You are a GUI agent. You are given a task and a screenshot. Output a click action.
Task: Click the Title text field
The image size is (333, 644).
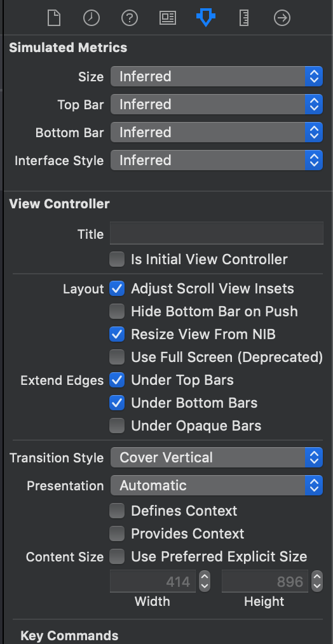coord(217,233)
